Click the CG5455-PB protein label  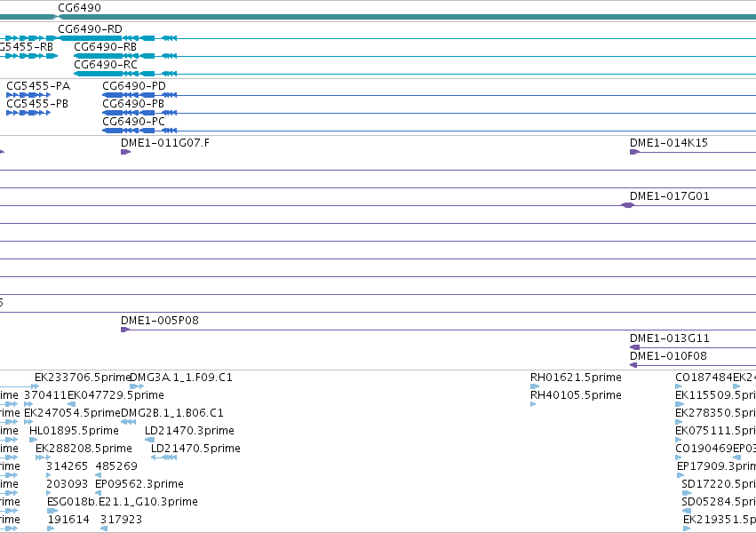click(37, 104)
